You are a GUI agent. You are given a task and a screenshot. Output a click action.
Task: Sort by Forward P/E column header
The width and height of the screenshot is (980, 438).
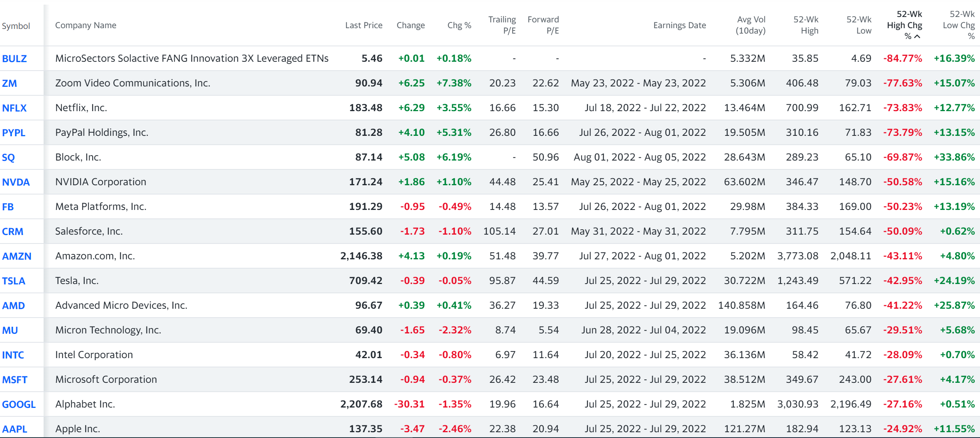tap(543, 25)
